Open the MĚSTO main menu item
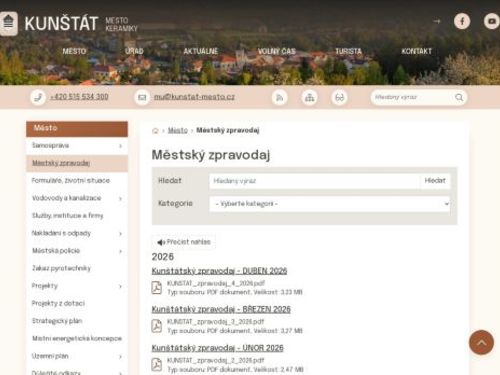Image resolution: width=500 pixels, height=375 pixels. pyautogui.click(x=74, y=51)
